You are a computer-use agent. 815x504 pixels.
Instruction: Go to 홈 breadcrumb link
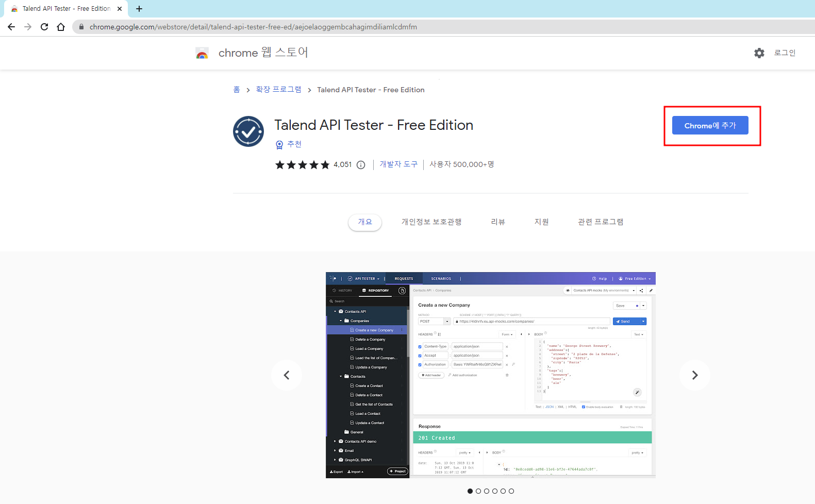click(x=237, y=90)
